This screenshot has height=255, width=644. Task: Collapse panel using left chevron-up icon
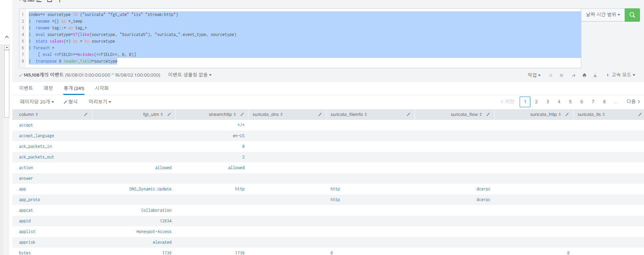click(7, 37)
